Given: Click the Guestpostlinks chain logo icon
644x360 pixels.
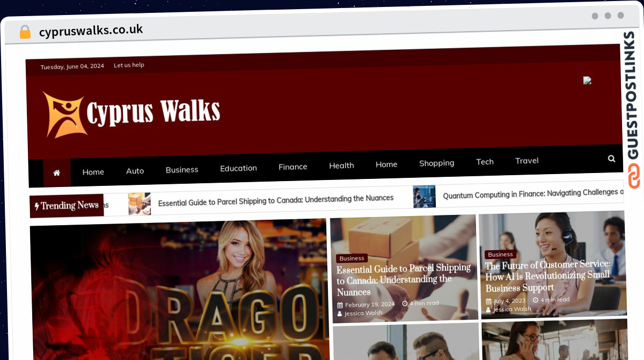Looking at the screenshot, I should 634,176.
